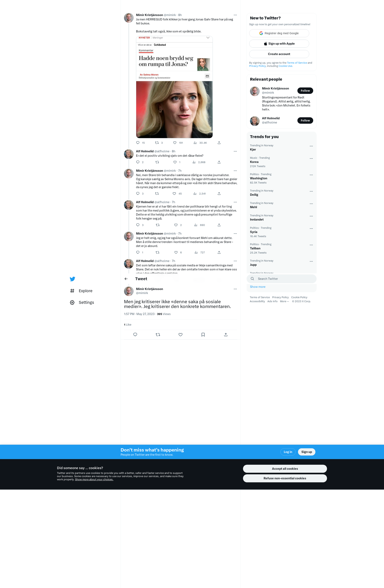The height and width of the screenshot is (588, 384).
Task: Open Ads info footer link
Action: tap(272, 301)
